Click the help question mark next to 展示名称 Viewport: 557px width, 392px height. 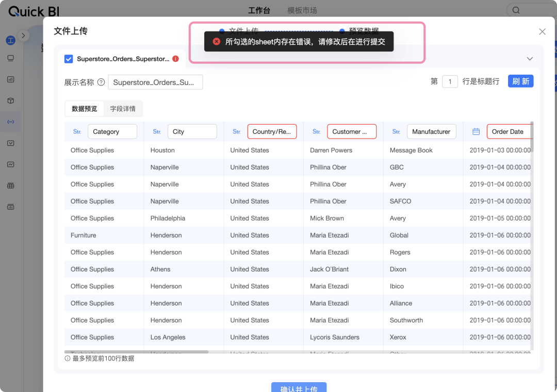point(101,82)
